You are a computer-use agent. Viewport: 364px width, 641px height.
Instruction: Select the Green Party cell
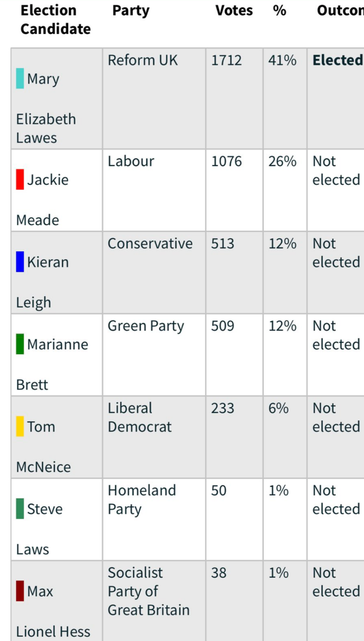click(x=146, y=326)
